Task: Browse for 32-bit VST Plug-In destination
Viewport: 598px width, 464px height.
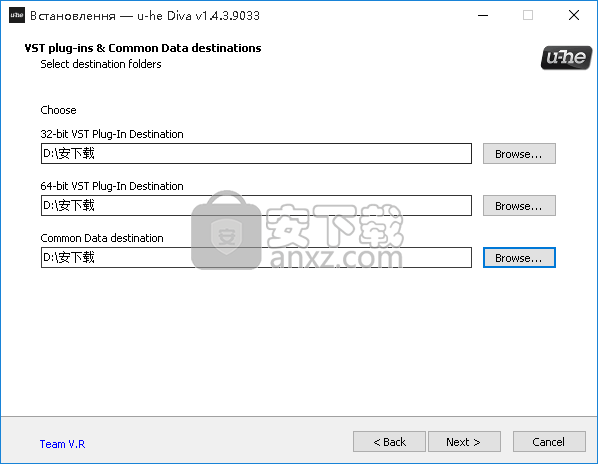Action: click(x=519, y=154)
